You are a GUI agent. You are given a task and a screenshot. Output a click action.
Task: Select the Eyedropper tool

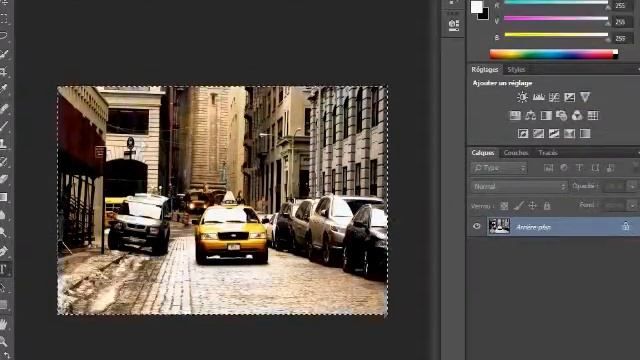[4, 89]
